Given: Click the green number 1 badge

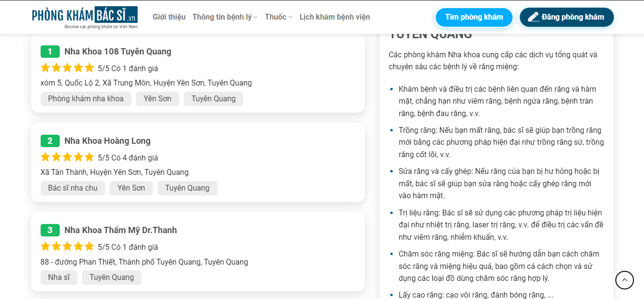Looking at the screenshot, I should [50, 52].
